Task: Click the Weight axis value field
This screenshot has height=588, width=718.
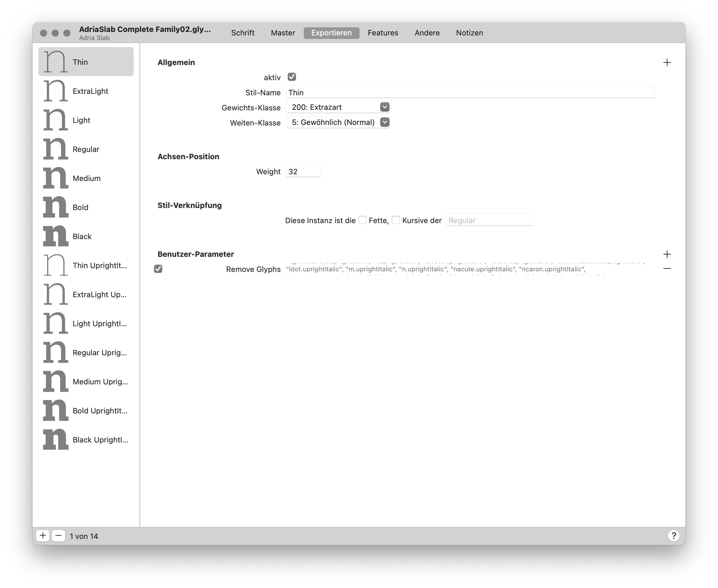Action: coord(303,171)
